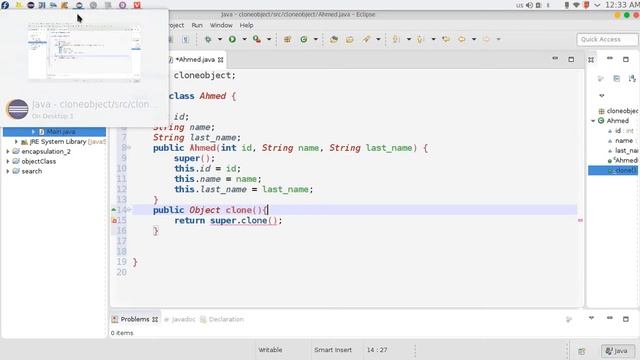The height and width of the screenshot is (360, 640).
Task: Click the New Java Package toolbar icon
Action: click(x=287, y=39)
